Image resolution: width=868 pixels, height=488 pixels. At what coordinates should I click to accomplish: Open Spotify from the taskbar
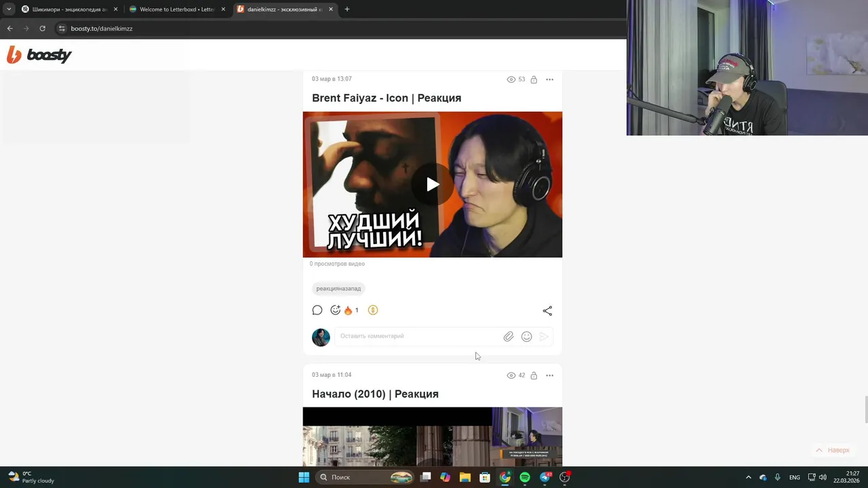point(525,477)
